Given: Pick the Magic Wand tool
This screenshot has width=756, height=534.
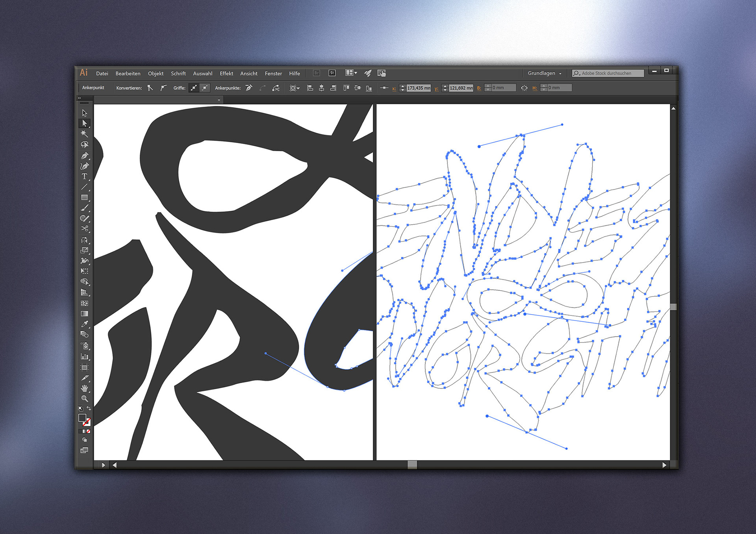Looking at the screenshot, I should pyautogui.click(x=84, y=134).
